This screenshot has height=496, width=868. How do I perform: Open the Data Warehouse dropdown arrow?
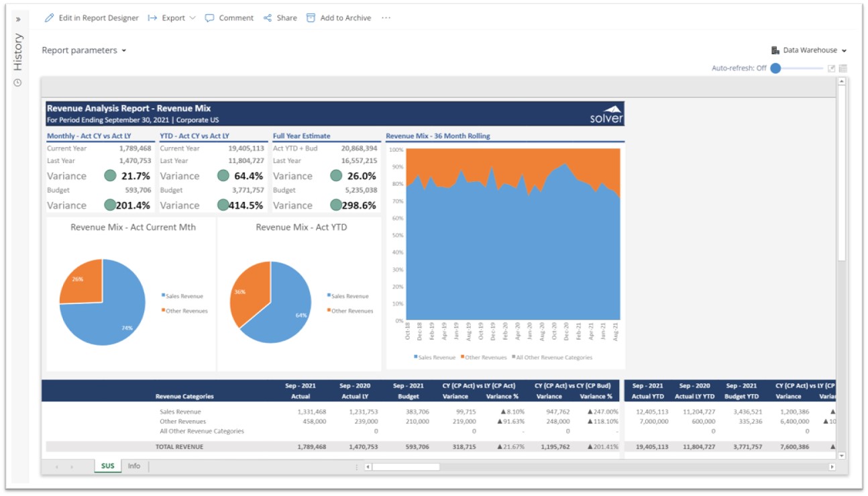pos(845,51)
